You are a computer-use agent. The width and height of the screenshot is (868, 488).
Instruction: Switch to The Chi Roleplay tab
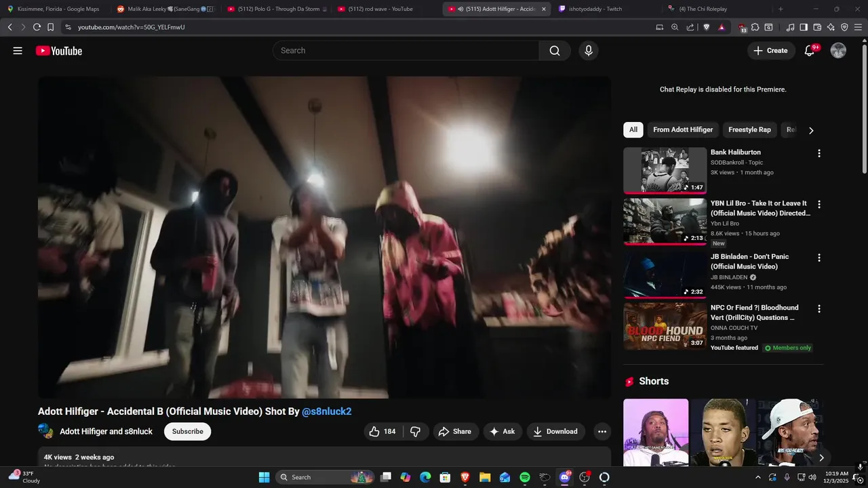[x=717, y=9]
